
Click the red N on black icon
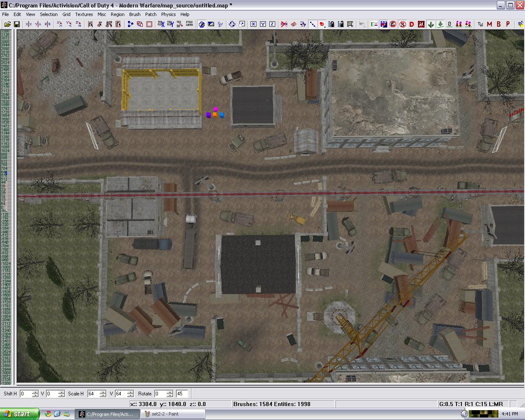coord(421,24)
